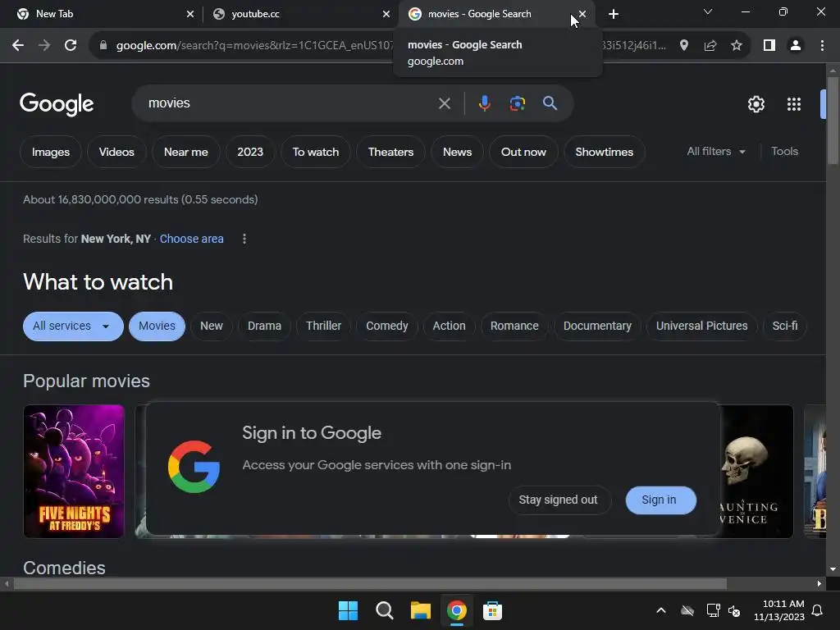Select the To watch filter

click(316, 152)
